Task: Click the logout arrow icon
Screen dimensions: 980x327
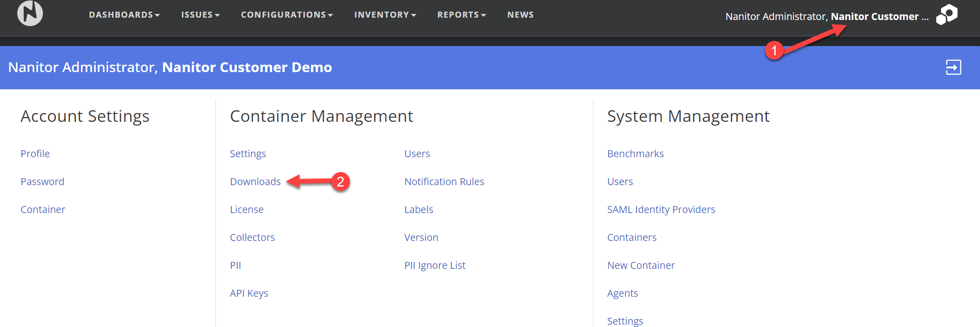Action: 953,67
